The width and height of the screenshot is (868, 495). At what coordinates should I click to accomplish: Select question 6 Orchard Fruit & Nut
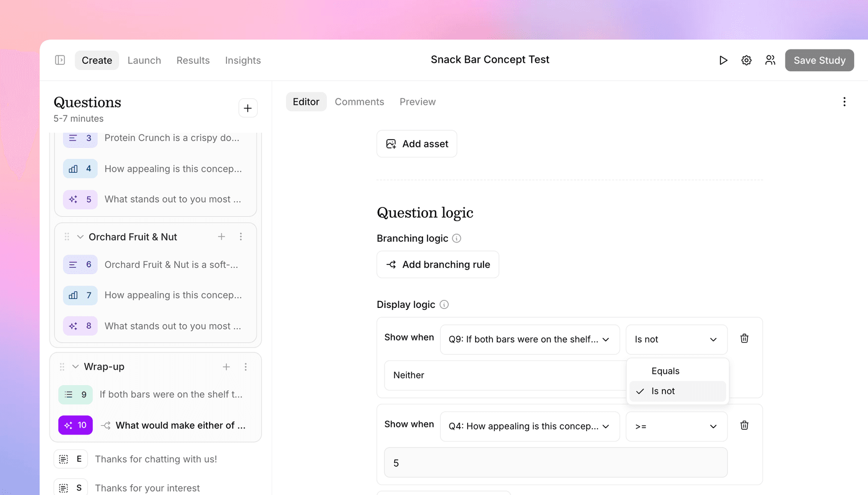156,265
